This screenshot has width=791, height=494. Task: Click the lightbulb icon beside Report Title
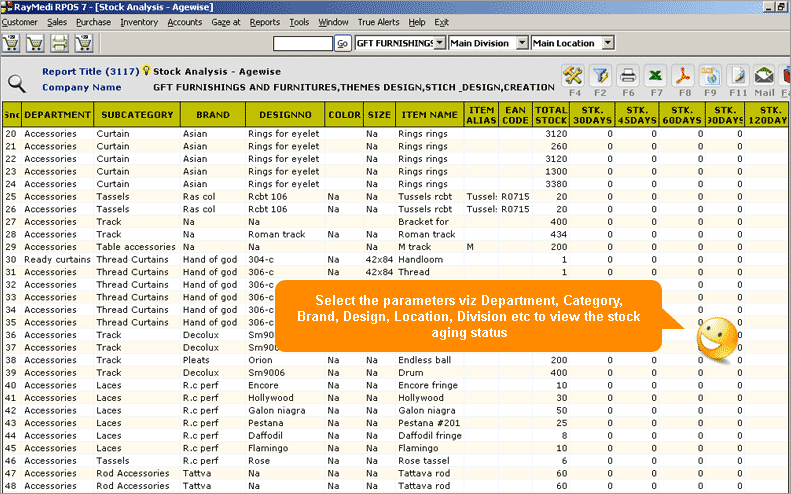[x=146, y=71]
